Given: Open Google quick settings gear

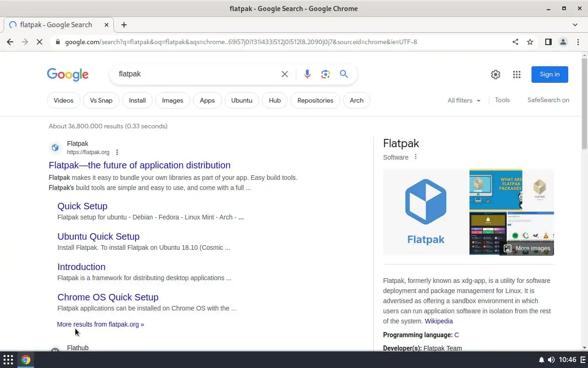Looking at the screenshot, I should (x=495, y=75).
